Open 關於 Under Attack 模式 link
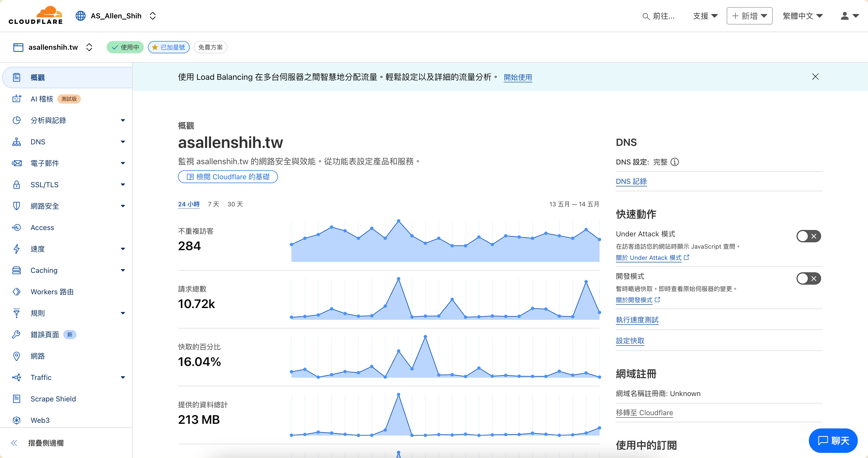868x458 pixels. [x=652, y=258]
